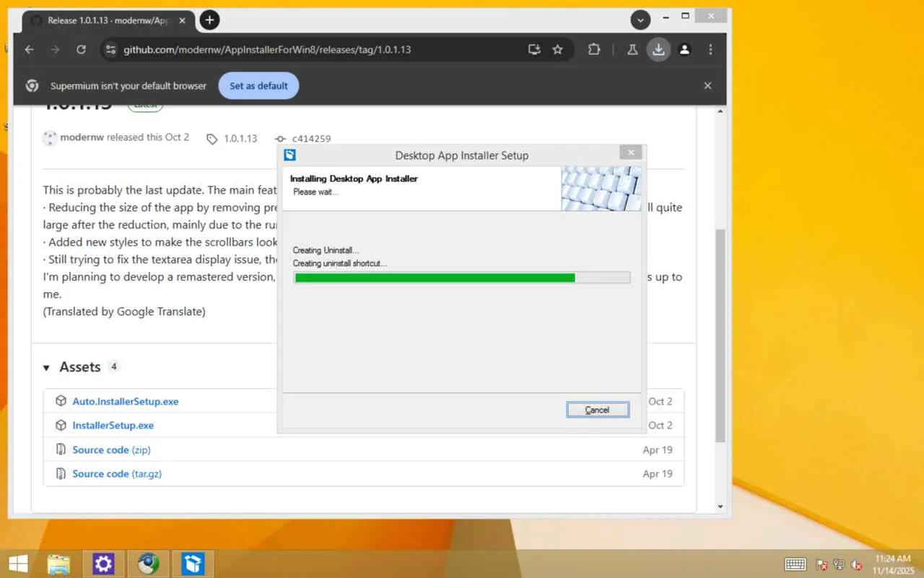Viewport: 924px width, 578px height.
Task: Open the taskbar clock showing 11:24 AM
Action: pos(892,564)
